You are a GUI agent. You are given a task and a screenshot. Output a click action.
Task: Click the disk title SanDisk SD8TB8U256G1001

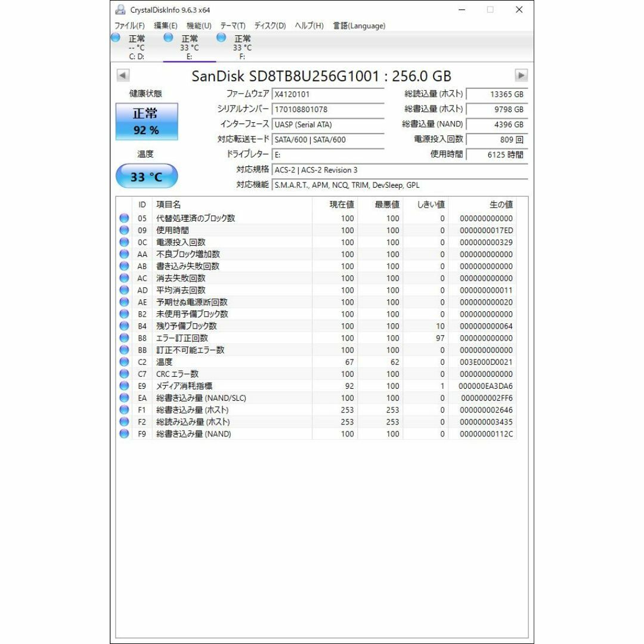tap(321, 76)
